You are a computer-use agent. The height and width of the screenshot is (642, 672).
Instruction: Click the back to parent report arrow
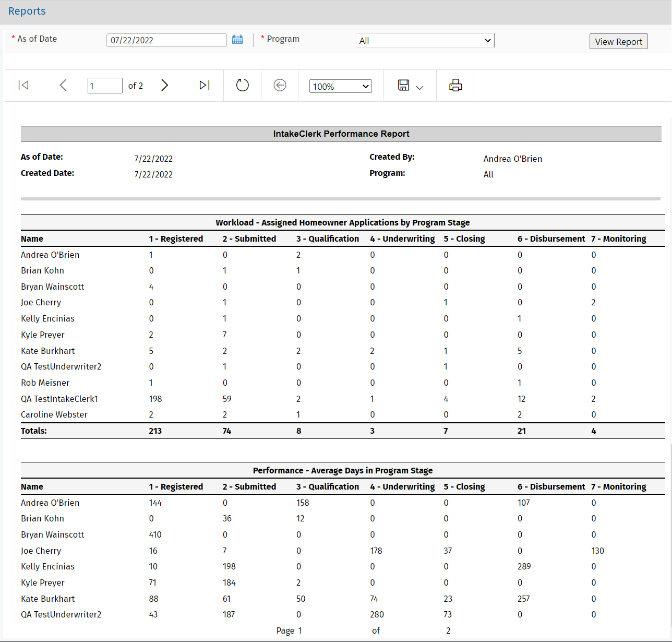[280, 85]
